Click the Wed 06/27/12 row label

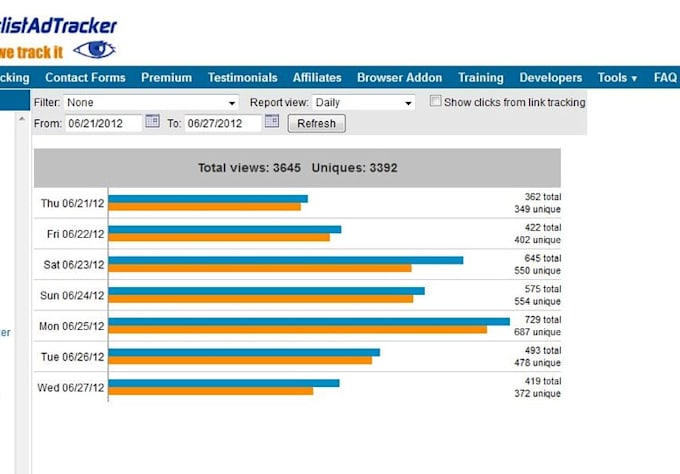71,388
